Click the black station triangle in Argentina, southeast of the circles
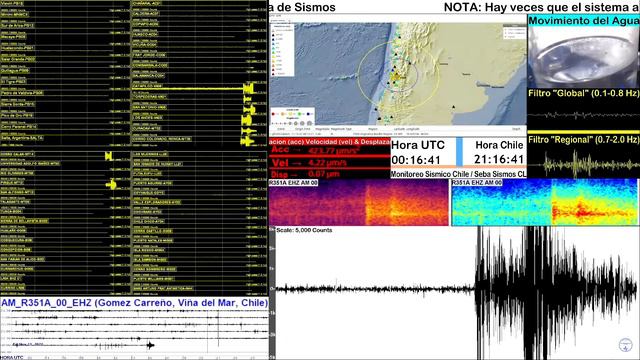The height and width of the screenshot is (360, 640). click(x=453, y=107)
